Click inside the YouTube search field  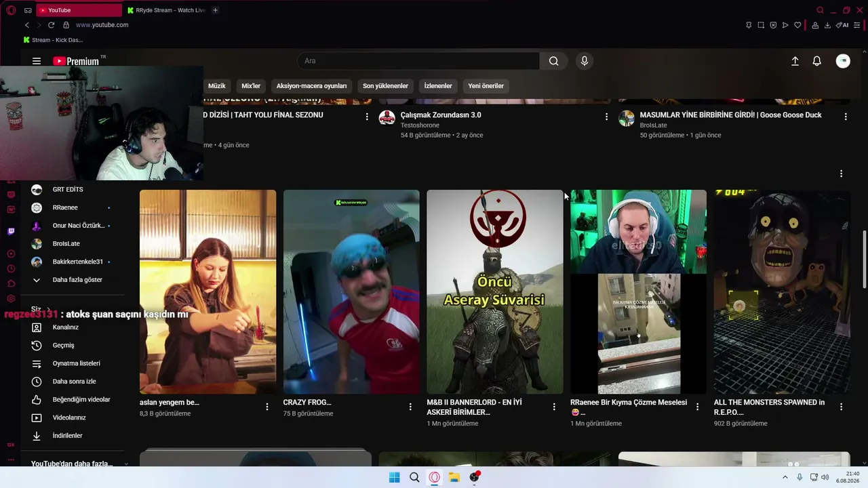[x=418, y=61]
